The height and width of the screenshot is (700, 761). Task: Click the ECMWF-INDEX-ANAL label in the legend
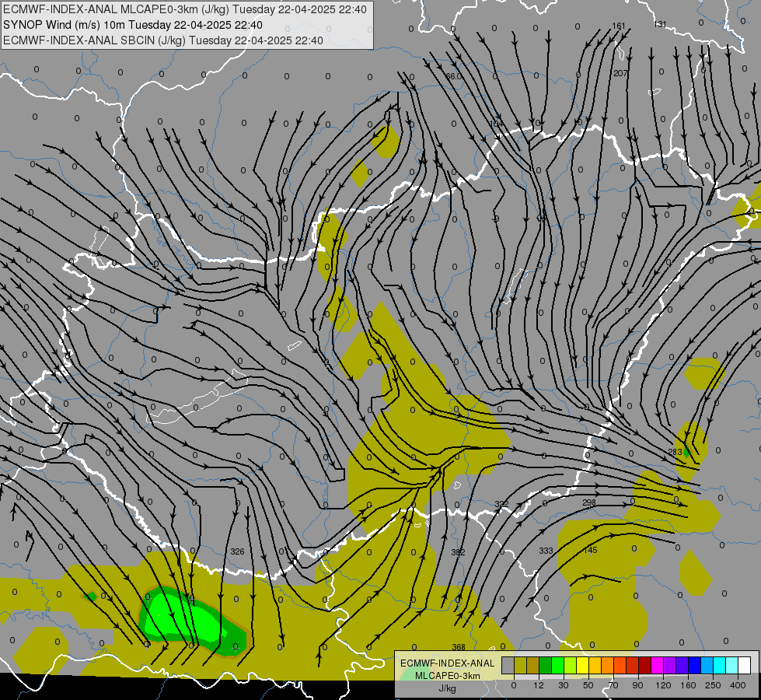coord(448,663)
